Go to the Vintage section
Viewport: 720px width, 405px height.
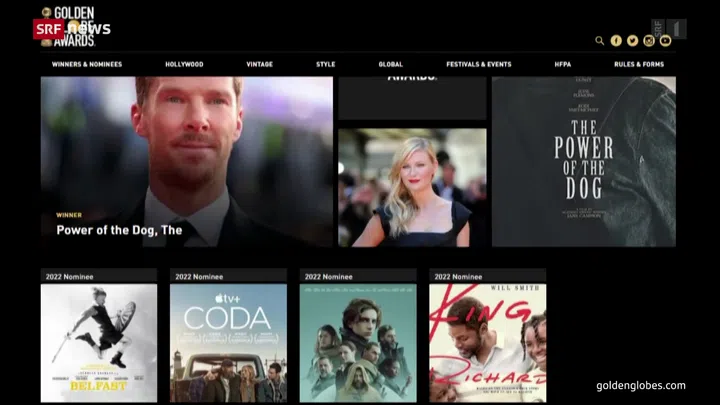click(x=259, y=64)
